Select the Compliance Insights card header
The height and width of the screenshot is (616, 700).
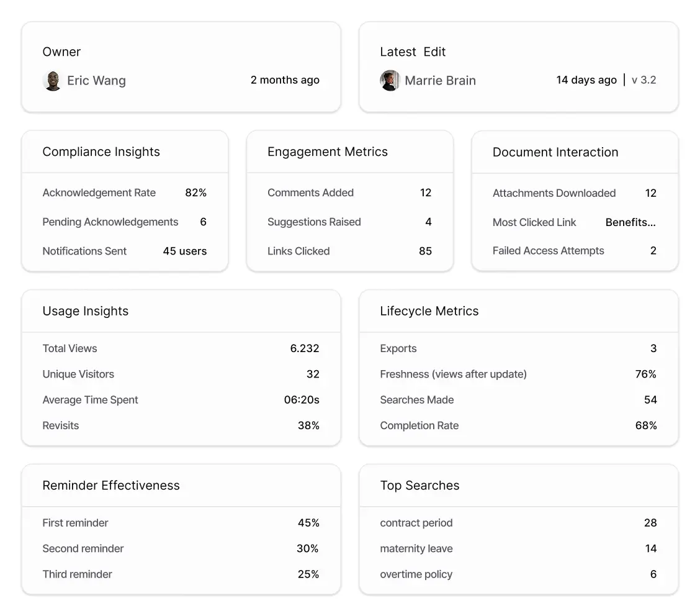(x=101, y=152)
